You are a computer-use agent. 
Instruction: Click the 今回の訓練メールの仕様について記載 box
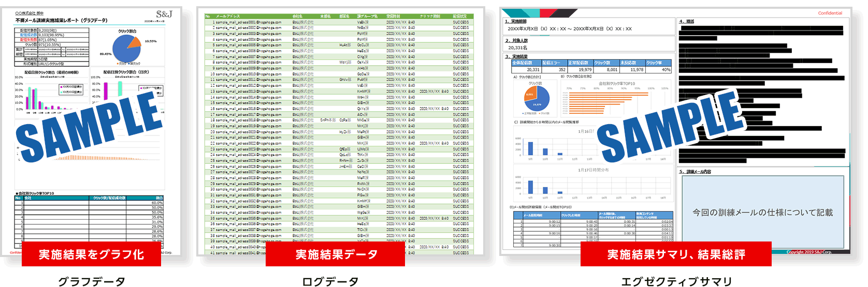(763, 212)
